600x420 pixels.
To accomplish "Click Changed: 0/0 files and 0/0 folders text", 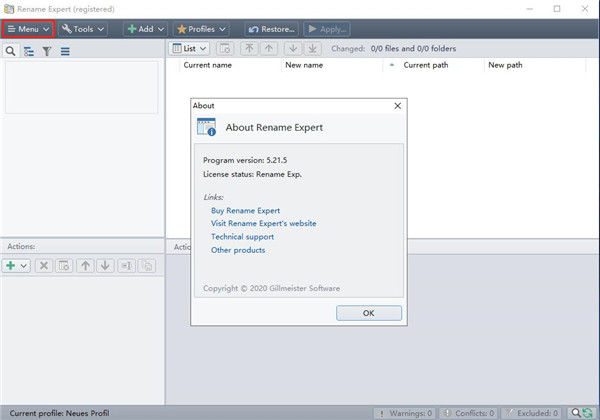I will [x=394, y=49].
